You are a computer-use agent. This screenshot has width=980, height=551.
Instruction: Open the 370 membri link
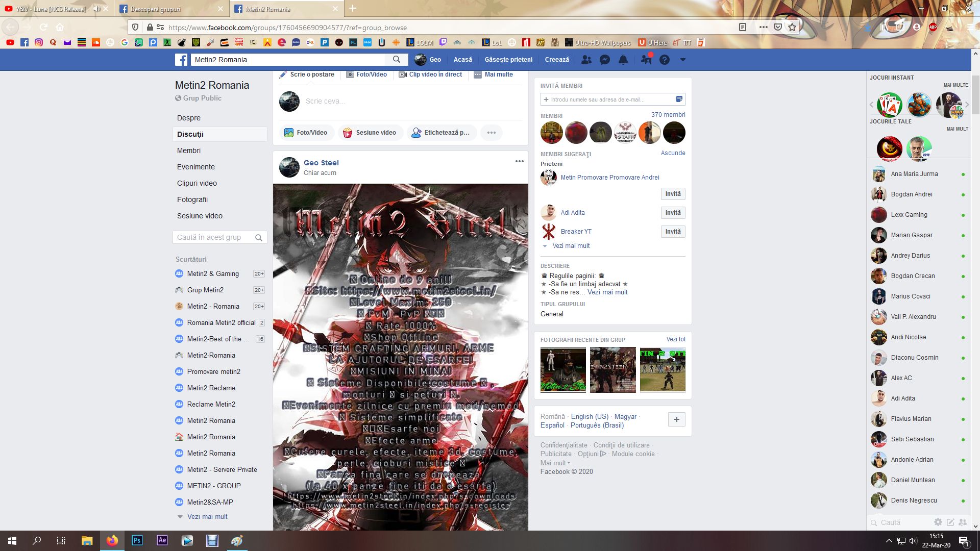point(668,115)
